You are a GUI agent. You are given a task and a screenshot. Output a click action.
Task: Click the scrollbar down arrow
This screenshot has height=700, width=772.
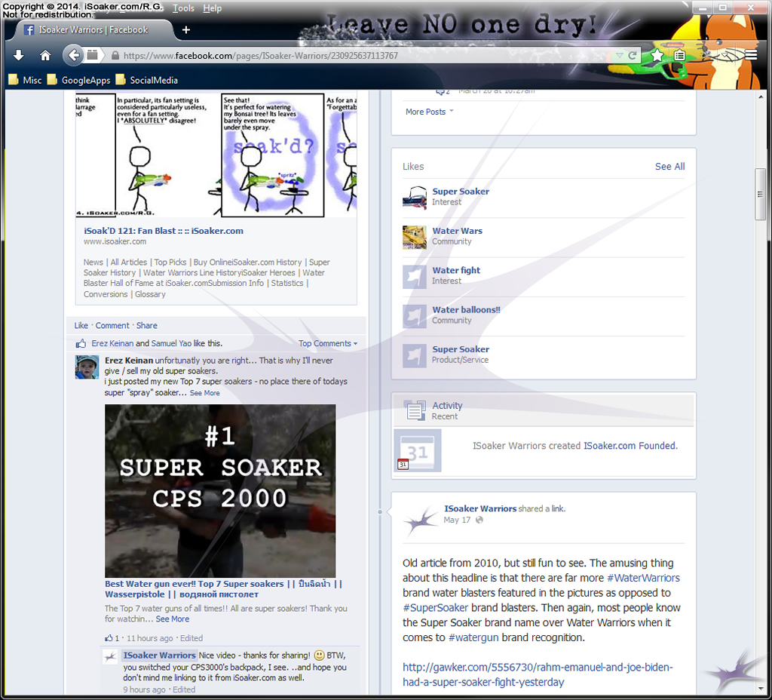[x=761, y=688]
